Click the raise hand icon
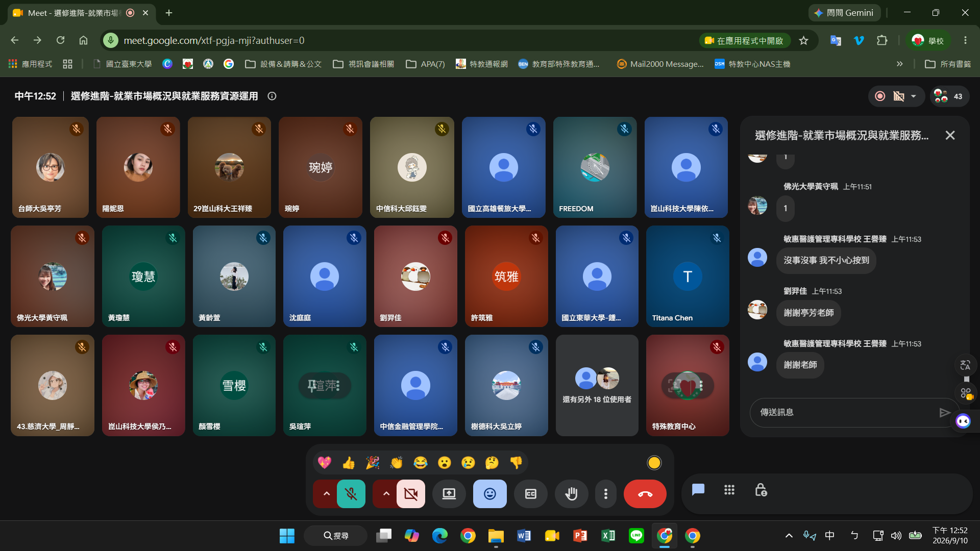This screenshot has width=980, height=551. coord(571,494)
